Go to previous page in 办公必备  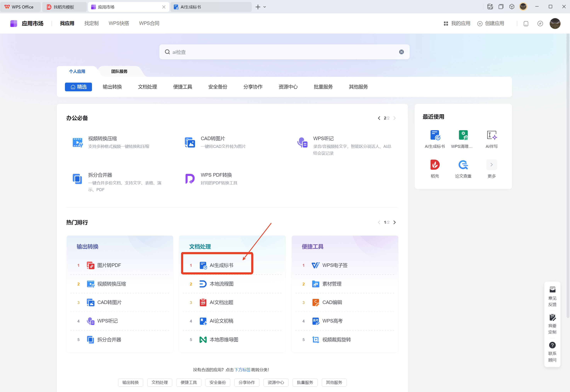click(379, 118)
